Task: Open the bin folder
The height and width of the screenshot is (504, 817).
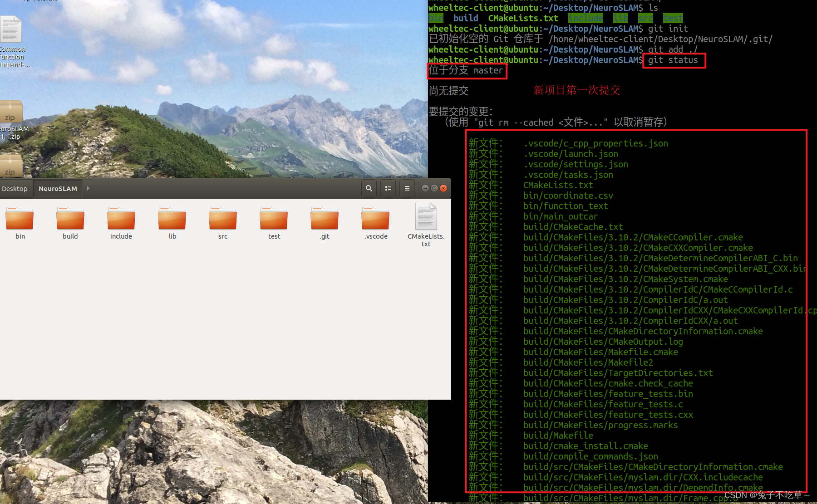Action: click(19, 221)
